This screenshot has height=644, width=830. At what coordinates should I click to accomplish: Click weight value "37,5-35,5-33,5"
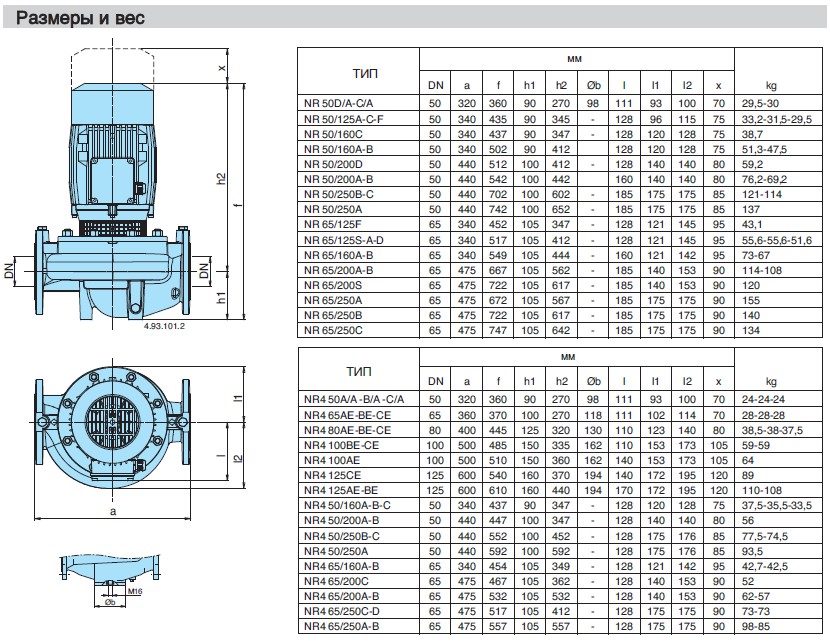click(777, 505)
